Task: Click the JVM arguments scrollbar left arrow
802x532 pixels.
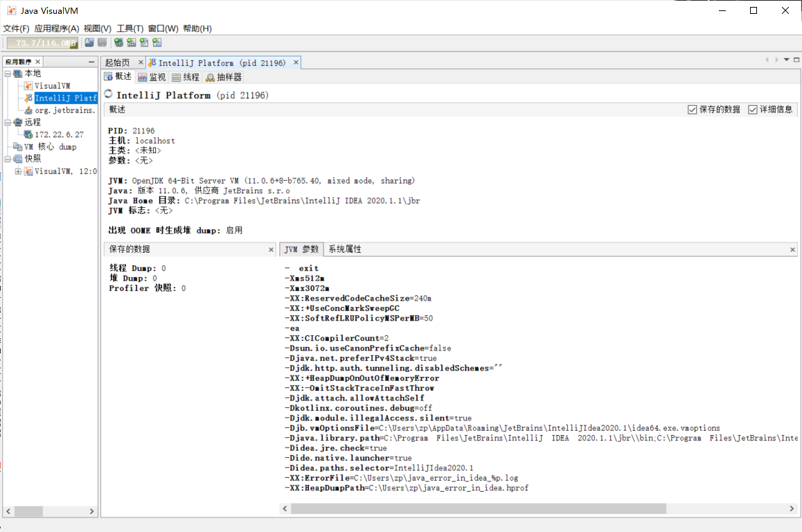Action: pos(285,508)
